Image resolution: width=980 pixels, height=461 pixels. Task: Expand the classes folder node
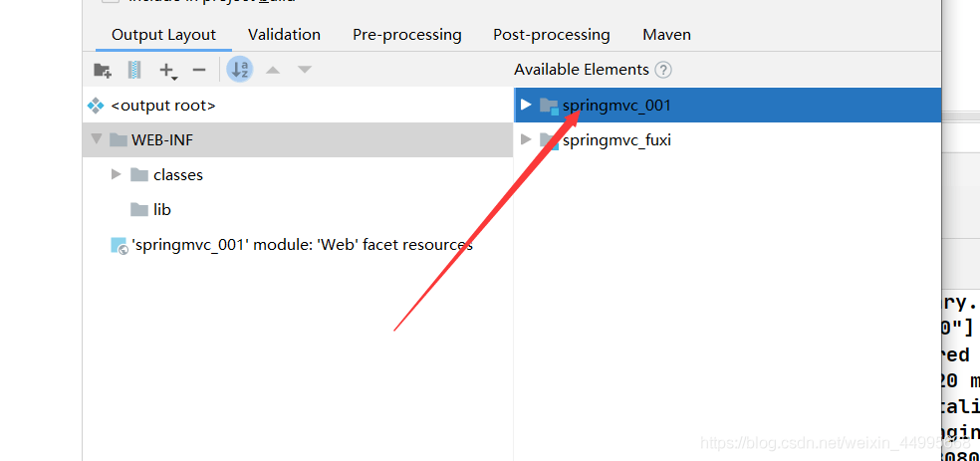click(x=117, y=174)
